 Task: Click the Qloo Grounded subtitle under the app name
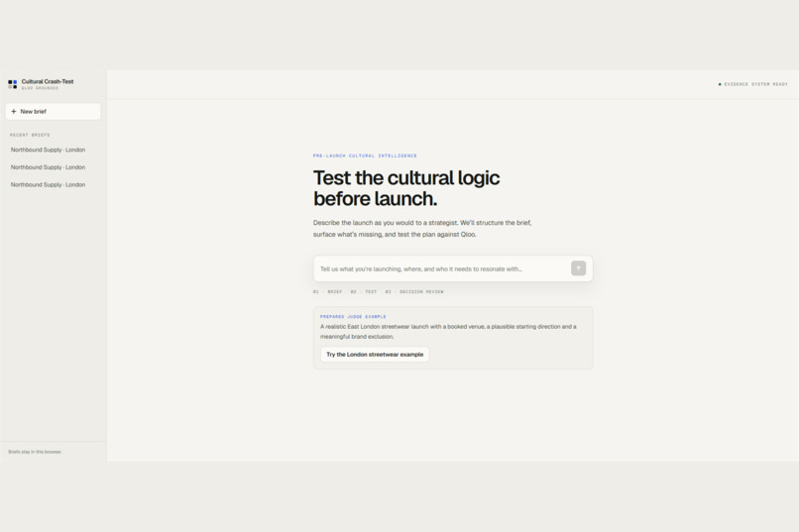tap(40, 88)
